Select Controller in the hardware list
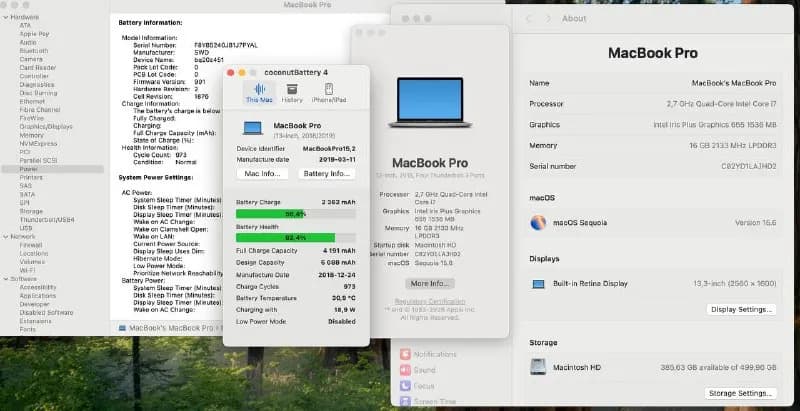The height and width of the screenshot is (411, 800). [34, 76]
